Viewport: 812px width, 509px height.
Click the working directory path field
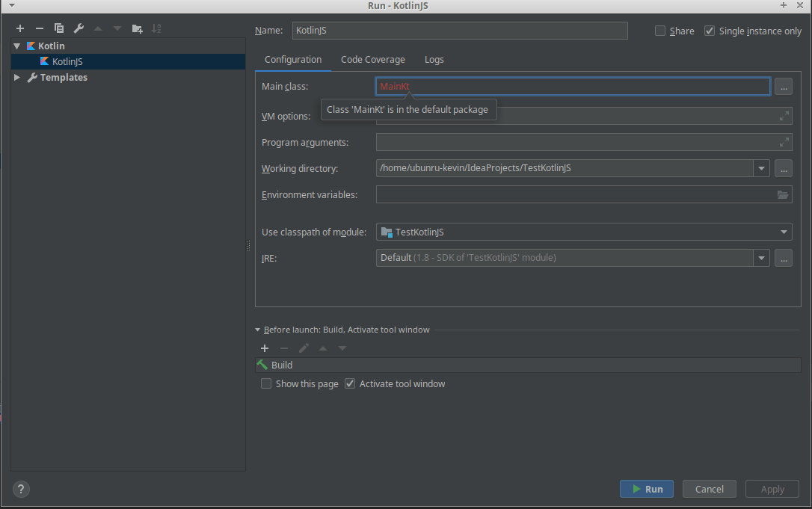coord(565,168)
